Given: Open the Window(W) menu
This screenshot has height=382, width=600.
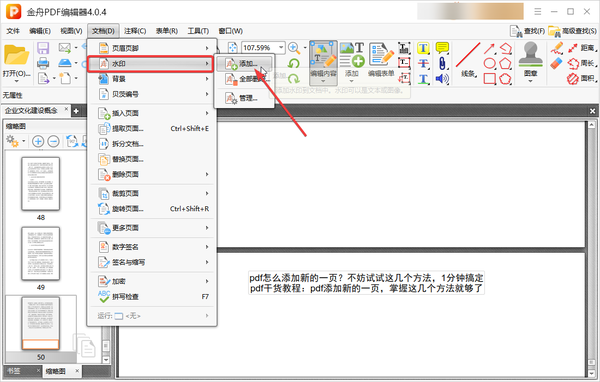Looking at the screenshot, I should pyautogui.click(x=230, y=31).
